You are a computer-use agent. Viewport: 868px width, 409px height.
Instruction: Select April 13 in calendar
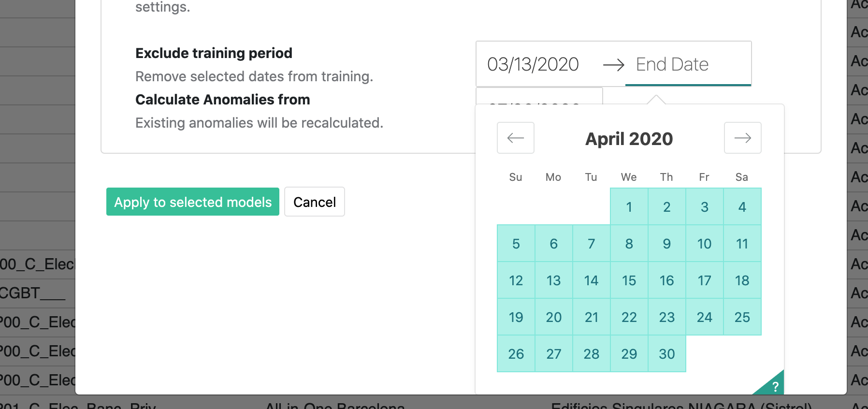[554, 280]
